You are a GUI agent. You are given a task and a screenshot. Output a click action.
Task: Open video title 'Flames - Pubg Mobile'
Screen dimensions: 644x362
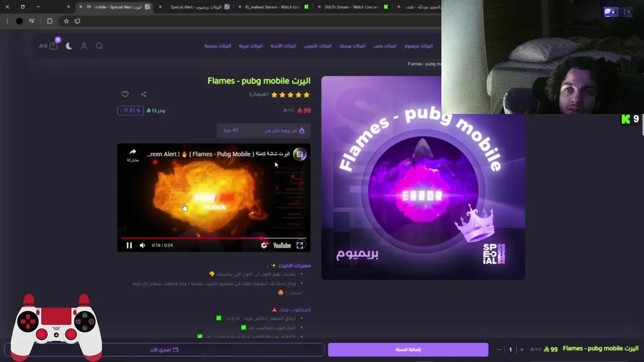(218, 154)
